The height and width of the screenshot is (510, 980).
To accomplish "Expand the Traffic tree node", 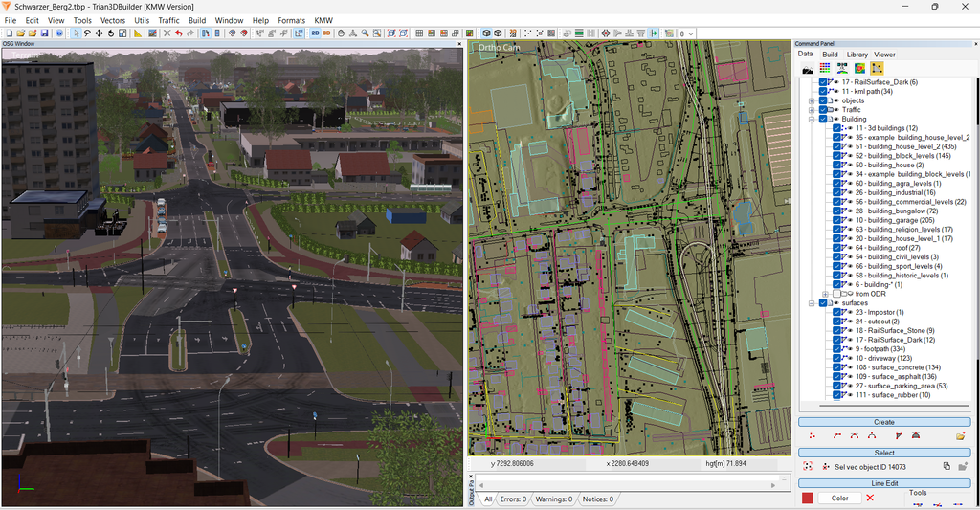I will pyautogui.click(x=812, y=110).
